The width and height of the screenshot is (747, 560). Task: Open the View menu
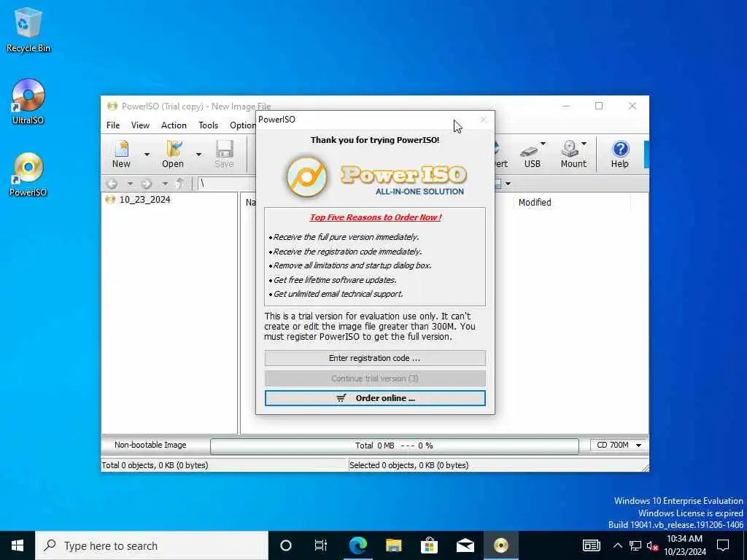click(140, 125)
